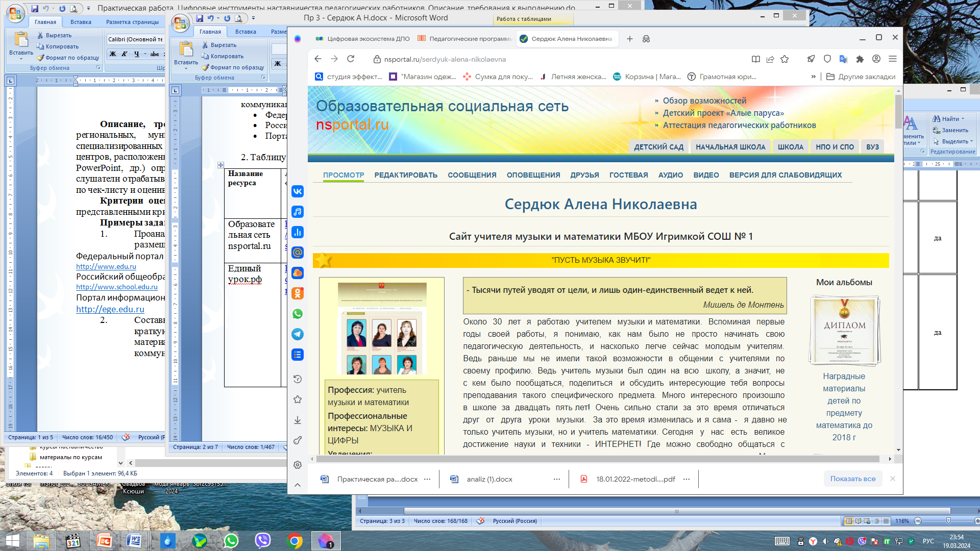Click VK icon in browser sidebar
Viewport: 980px width, 551px height.
(x=298, y=191)
